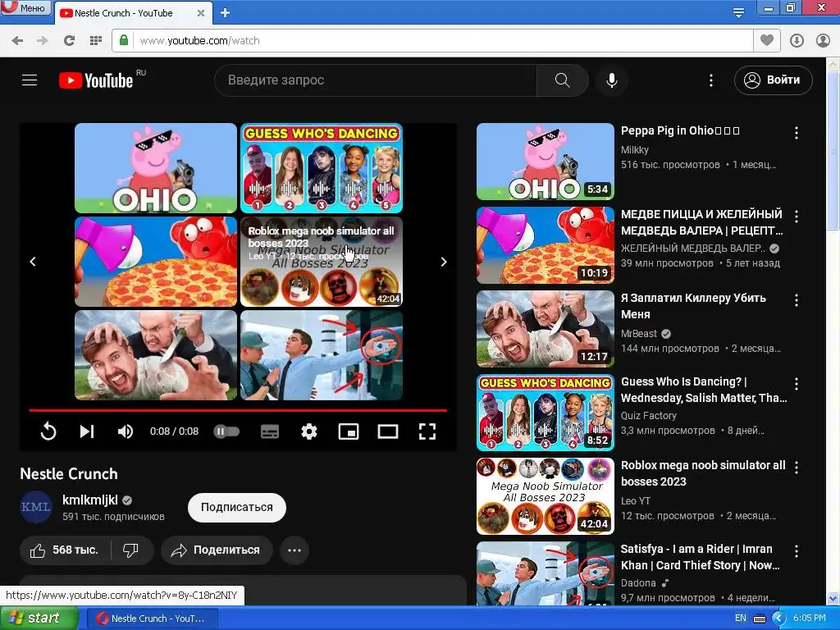Go to YouTube home via logo
This screenshot has height=630, width=840.
click(97, 80)
